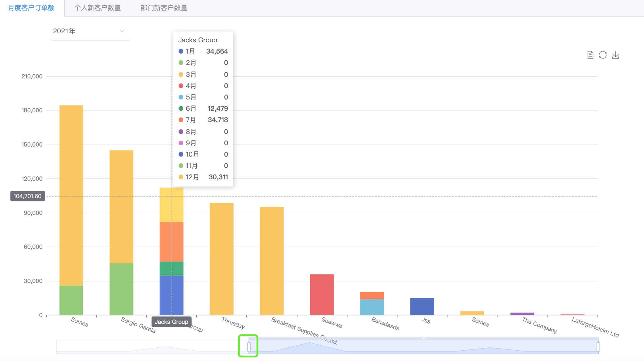Open the 部门新客户数量 tab

(x=164, y=8)
